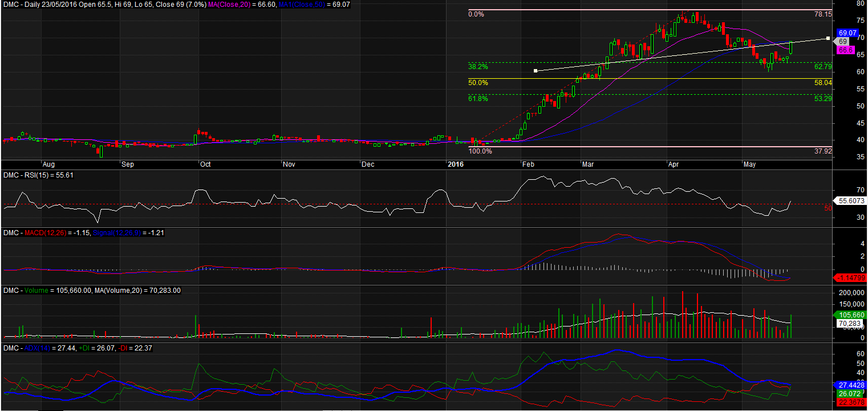Viewport: 868px width, 411px height.
Task: Click the Fibonacci 61.8% retracement label
Action: click(x=478, y=99)
